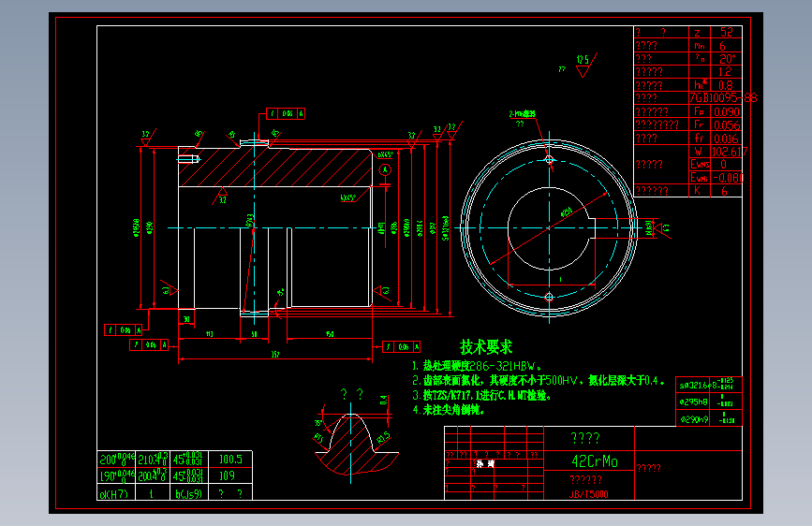Click the b(Js9) column label
The height and width of the screenshot is (526, 812).
point(188,494)
